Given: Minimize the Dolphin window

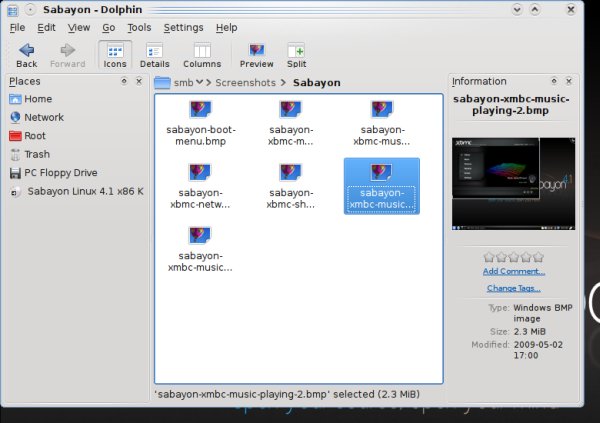Looking at the screenshot, I should [x=517, y=10].
